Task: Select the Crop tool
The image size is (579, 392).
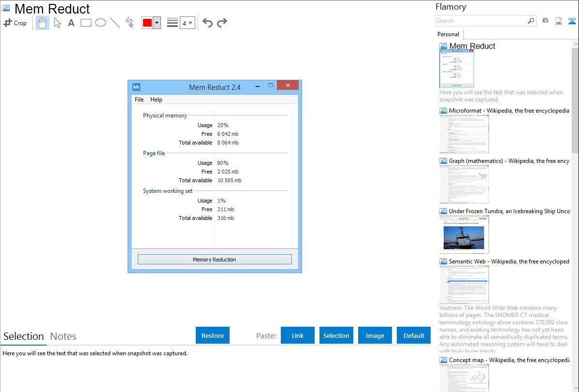Action: pos(15,23)
